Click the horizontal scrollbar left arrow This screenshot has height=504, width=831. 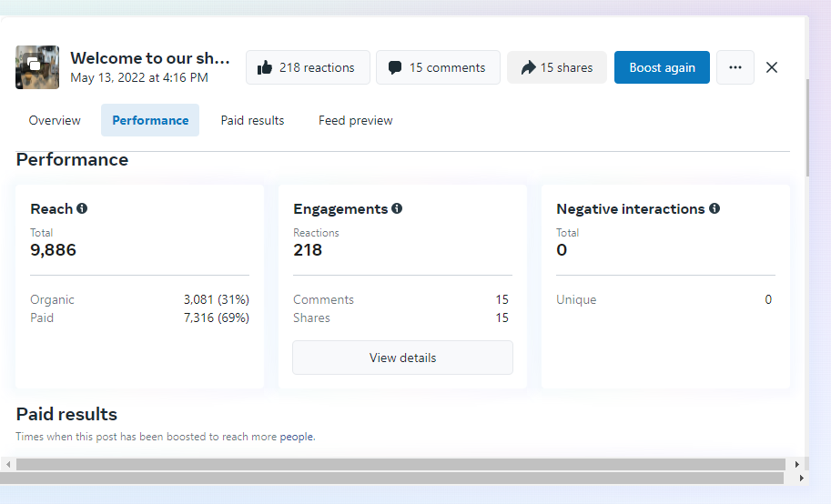(x=8, y=464)
